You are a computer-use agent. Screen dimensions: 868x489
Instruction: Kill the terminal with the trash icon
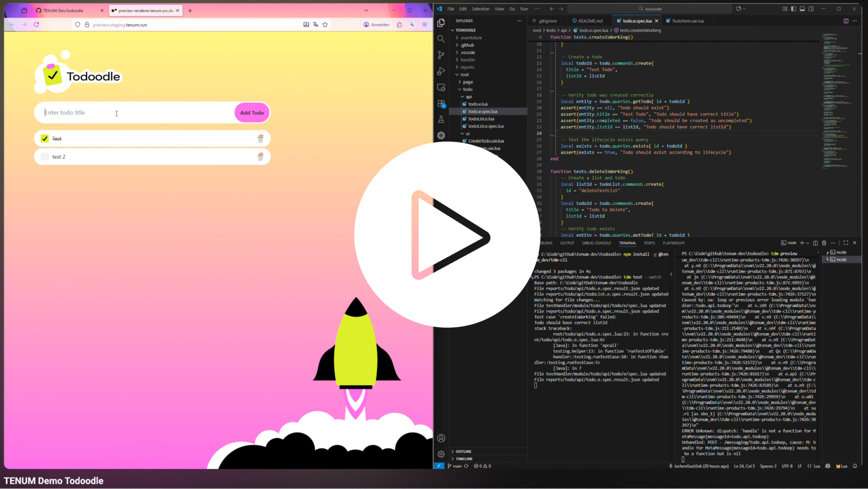coord(824,243)
